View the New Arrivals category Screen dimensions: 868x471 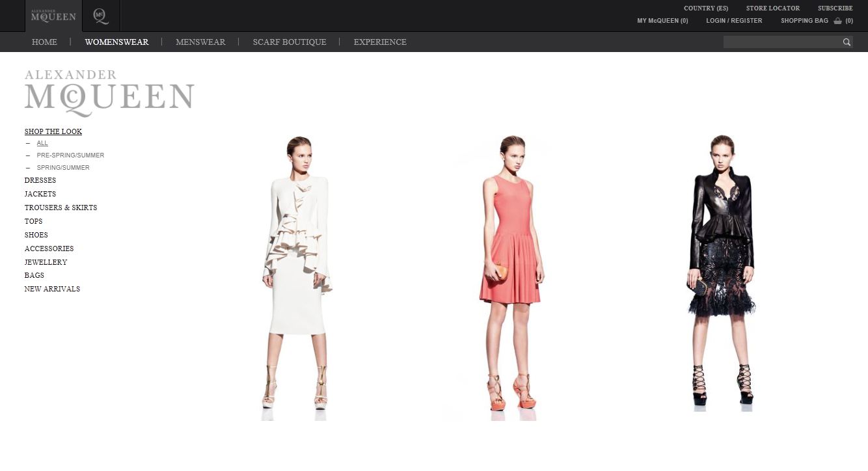click(52, 289)
